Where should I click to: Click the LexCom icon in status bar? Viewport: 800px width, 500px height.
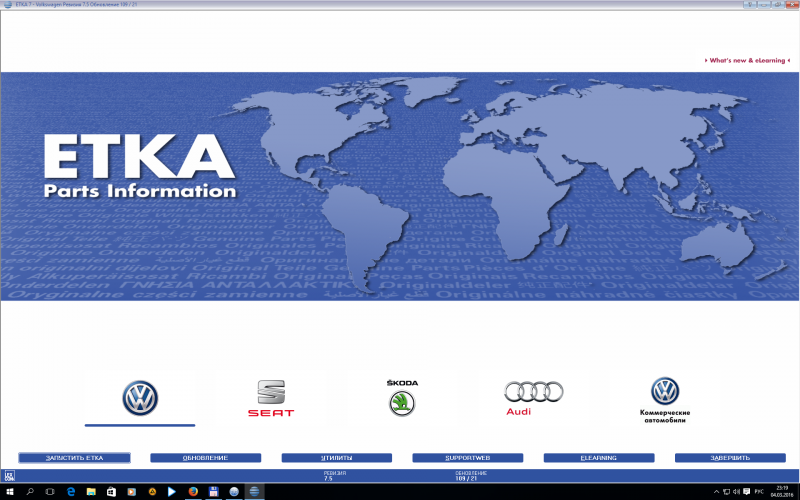click(x=9, y=476)
